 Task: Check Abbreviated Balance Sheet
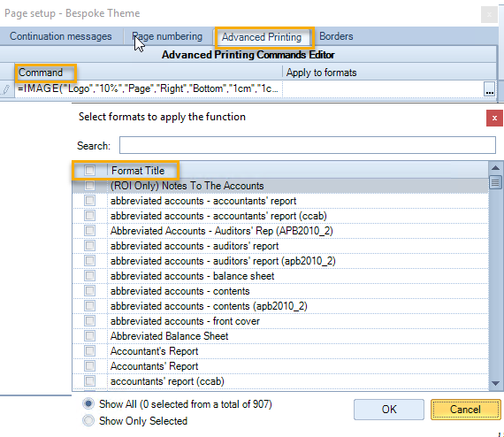(x=89, y=336)
